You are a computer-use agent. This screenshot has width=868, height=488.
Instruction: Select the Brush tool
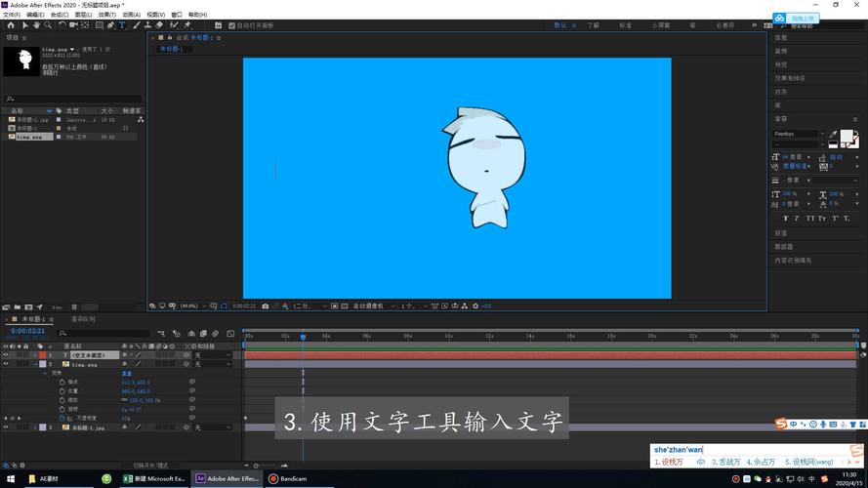pos(136,25)
